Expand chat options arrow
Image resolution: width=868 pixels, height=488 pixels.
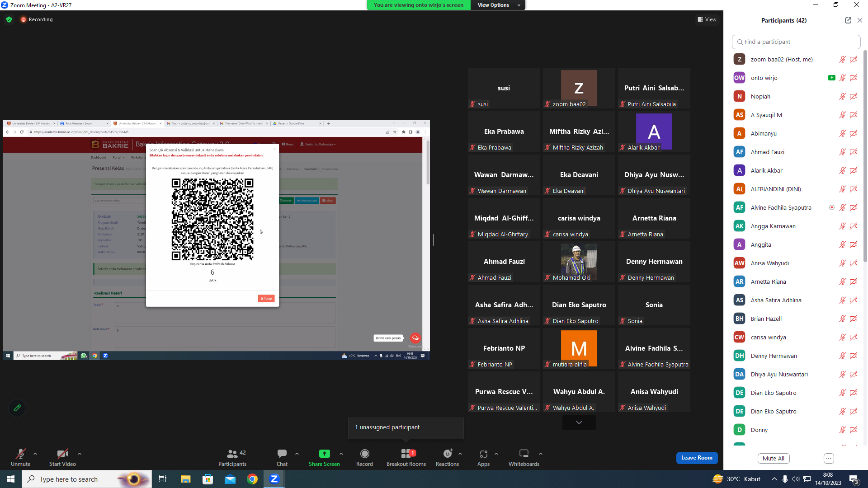point(297,454)
